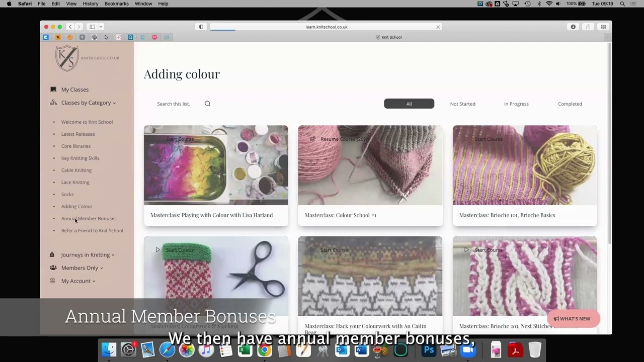Open Masterclass: Colour School #1 title
644x362 pixels.
341,215
